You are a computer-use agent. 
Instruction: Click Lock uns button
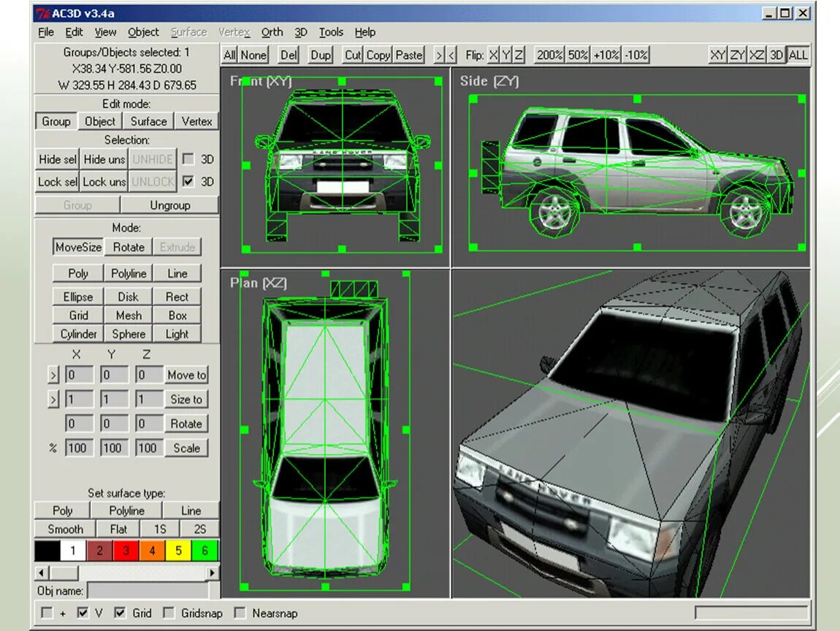104,182
